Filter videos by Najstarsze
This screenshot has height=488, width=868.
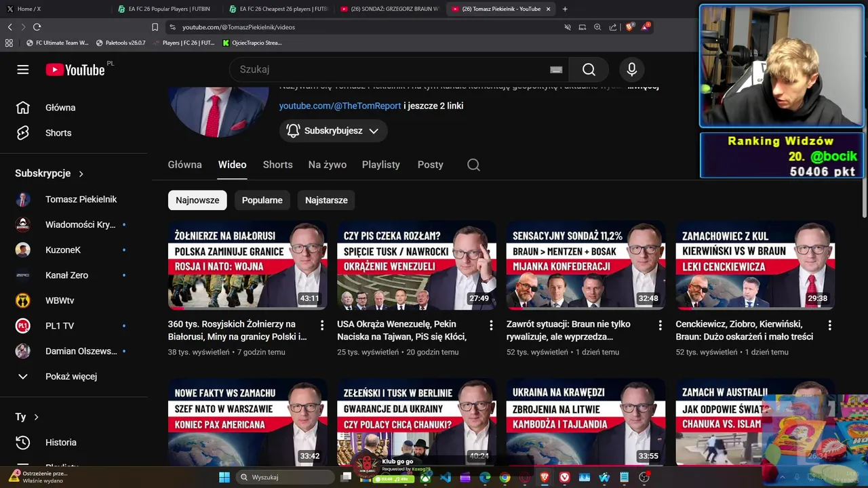point(326,200)
